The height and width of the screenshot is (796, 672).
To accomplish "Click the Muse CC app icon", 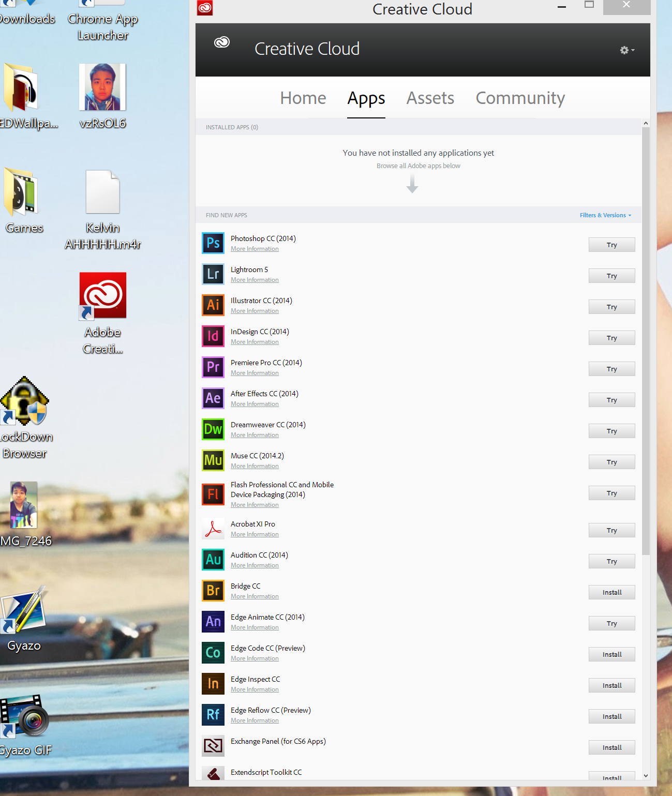I will 213,460.
